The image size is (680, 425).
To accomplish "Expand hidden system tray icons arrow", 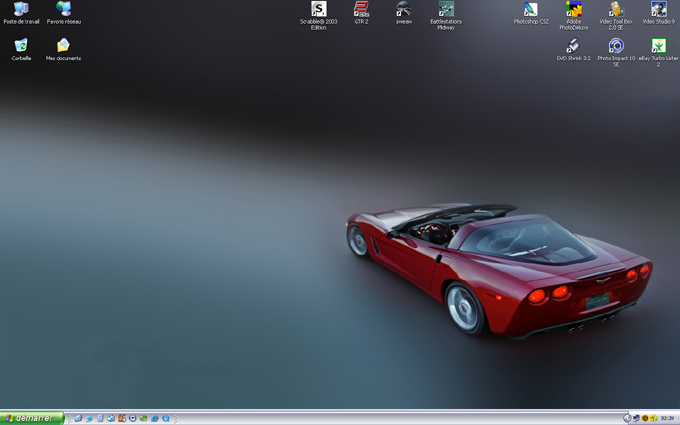I will point(627,418).
